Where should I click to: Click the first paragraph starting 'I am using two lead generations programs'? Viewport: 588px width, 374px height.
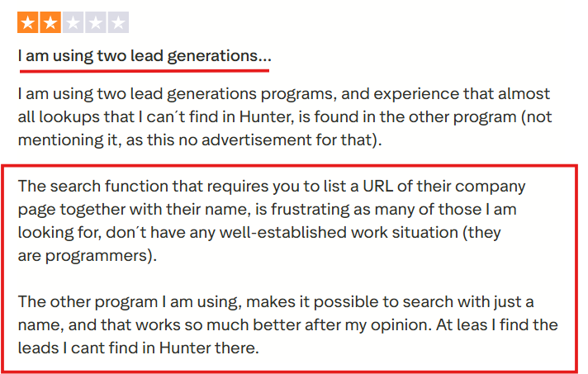[285, 117]
